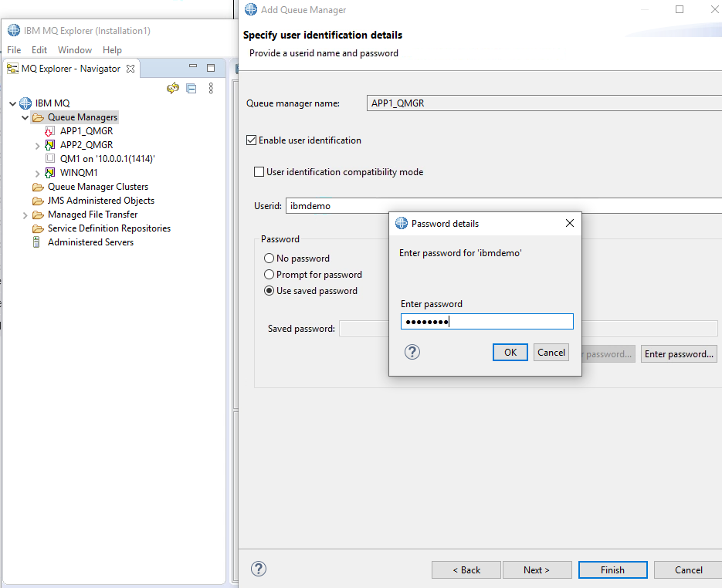Viewport: 722px width, 588px height.
Task: Click the APP2_QMGR queue manager icon
Action: 49,145
